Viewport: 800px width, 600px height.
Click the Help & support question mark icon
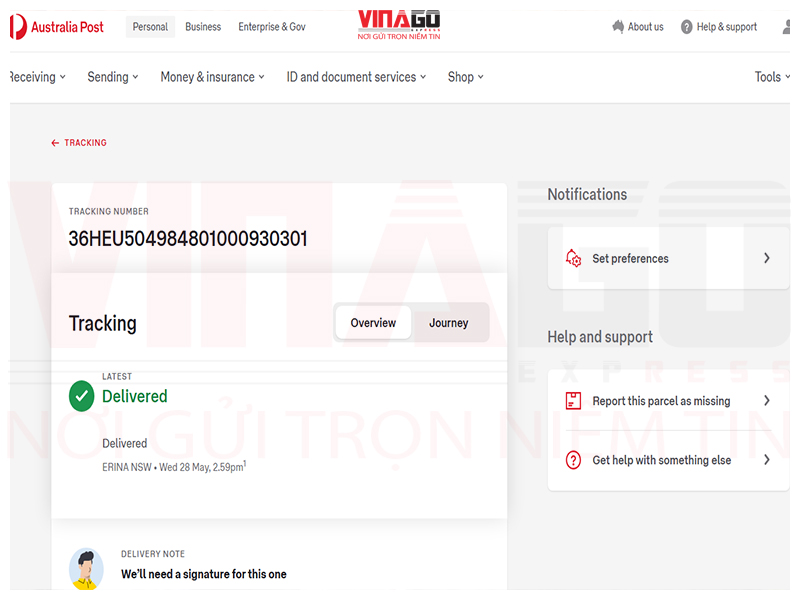(687, 27)
